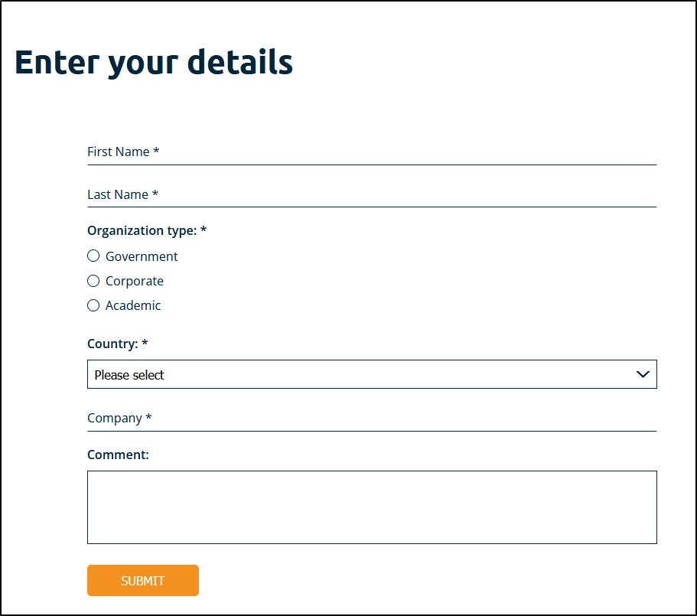The image size is (697, 616).
Task: Click the First Name input field
Action: 372,152
